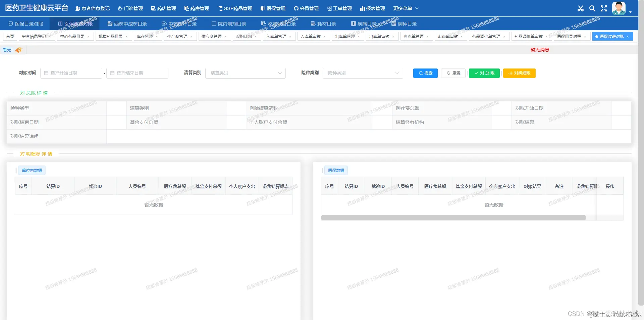Screen dimensions: 644x320
Task: Click the blue 搜索 button
Action: (425, 73)
